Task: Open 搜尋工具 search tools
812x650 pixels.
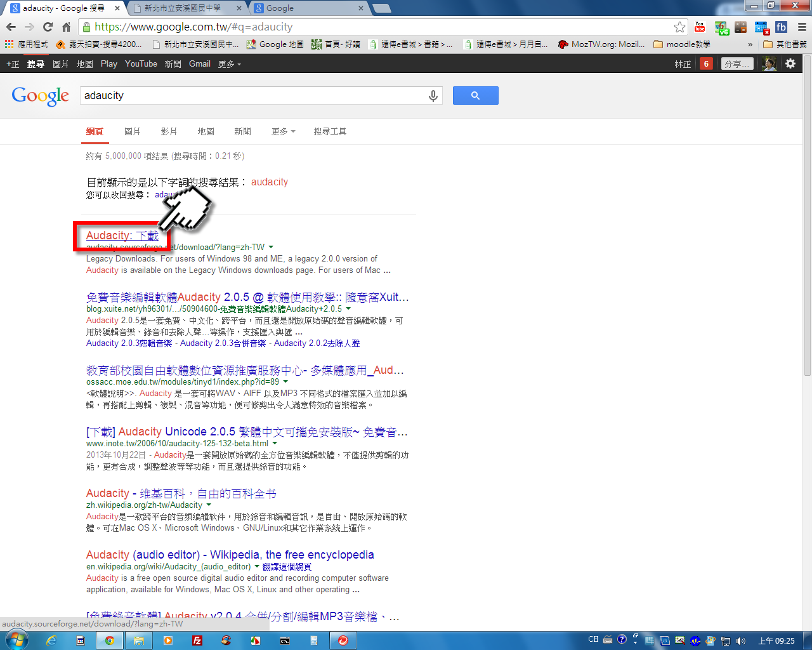Action: [x=330, y=131]
